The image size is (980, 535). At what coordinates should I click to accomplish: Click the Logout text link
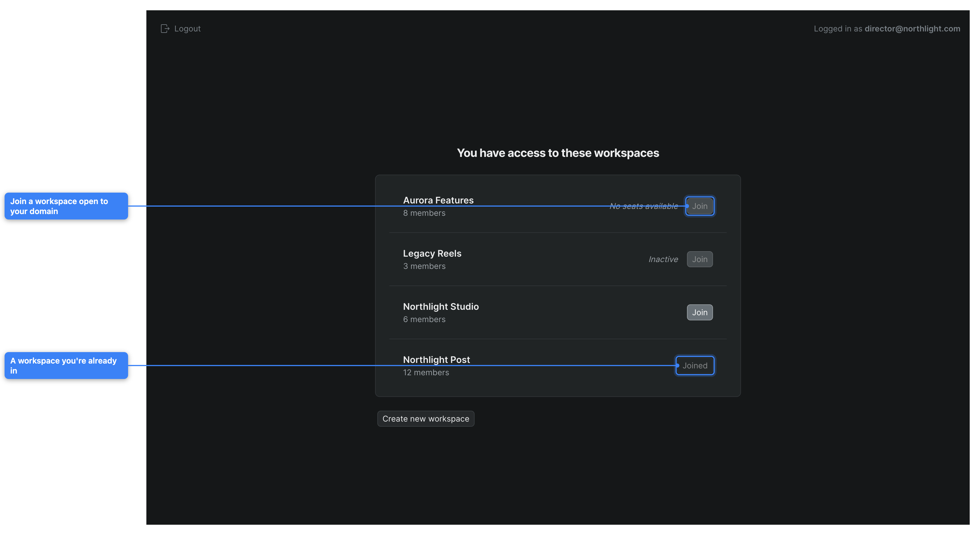(187, 29)
